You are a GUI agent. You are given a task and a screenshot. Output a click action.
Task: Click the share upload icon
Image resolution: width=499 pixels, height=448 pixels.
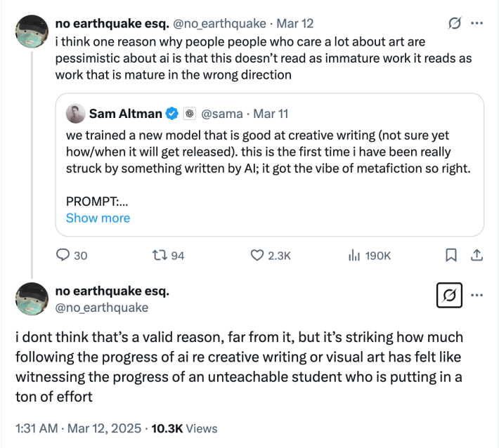pos(475,256)
